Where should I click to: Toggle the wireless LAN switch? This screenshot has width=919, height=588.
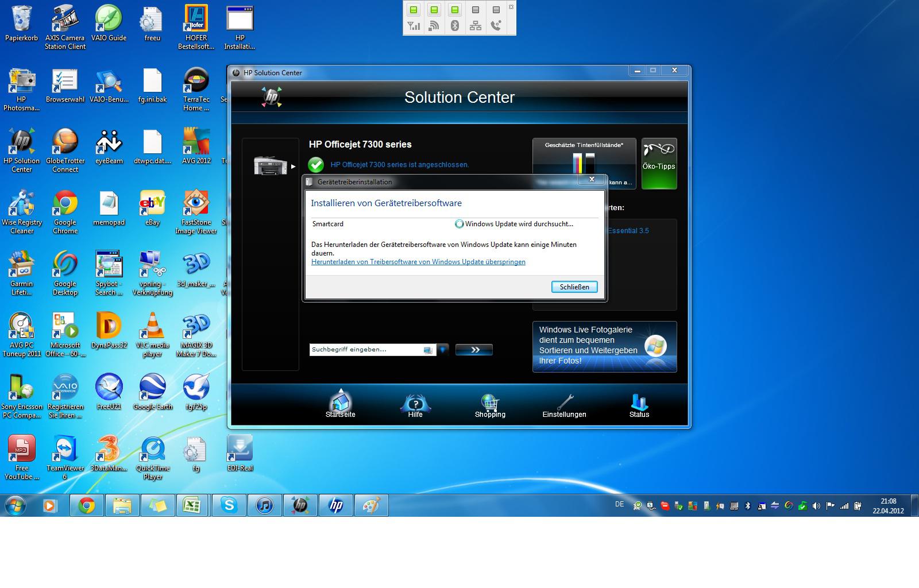434,10
